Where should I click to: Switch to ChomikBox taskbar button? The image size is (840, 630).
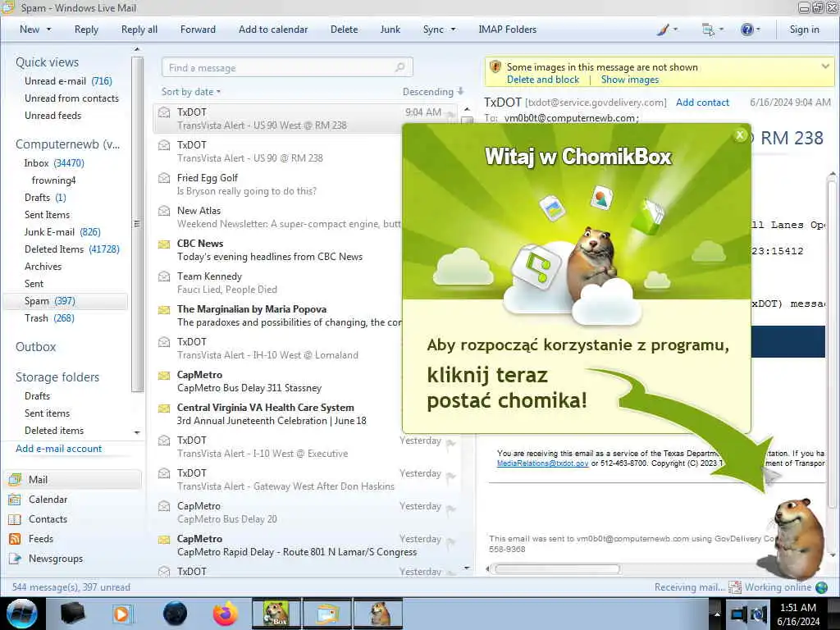[x=276, y=614]
